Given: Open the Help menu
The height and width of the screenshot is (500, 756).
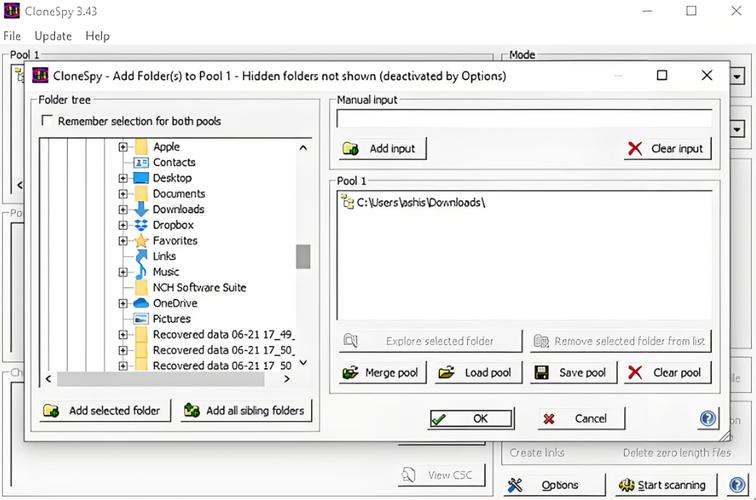Looking at the screenshot, I should (x=97, y=36).
